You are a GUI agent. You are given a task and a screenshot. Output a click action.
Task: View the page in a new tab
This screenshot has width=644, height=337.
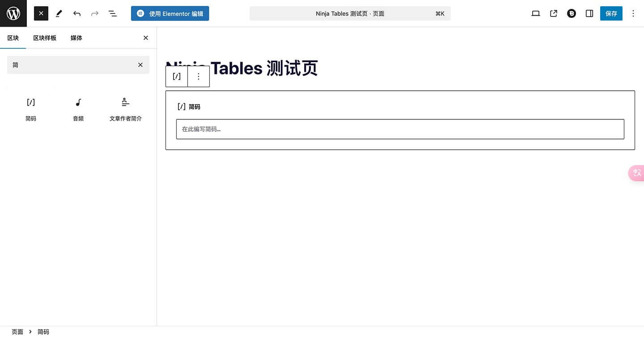(554, 13)
